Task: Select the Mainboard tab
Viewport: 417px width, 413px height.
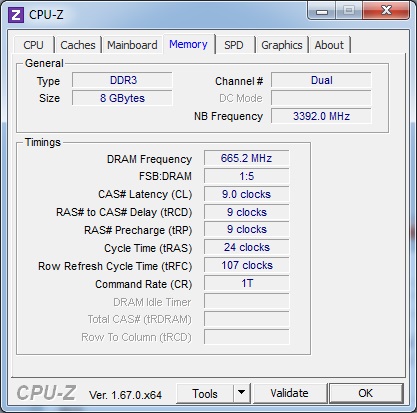Action: click(x=132, y=45)
